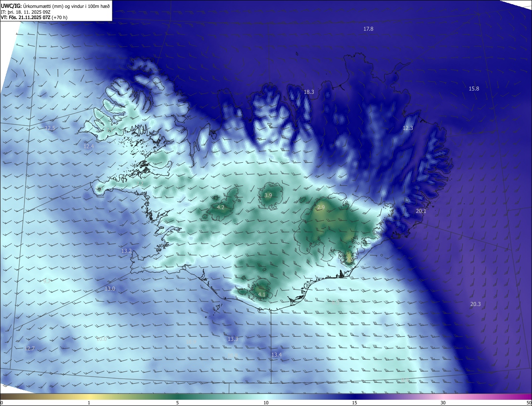Click the 20.3 value in the southeast sea
532x406 pixels.
(x=475, y=304)
